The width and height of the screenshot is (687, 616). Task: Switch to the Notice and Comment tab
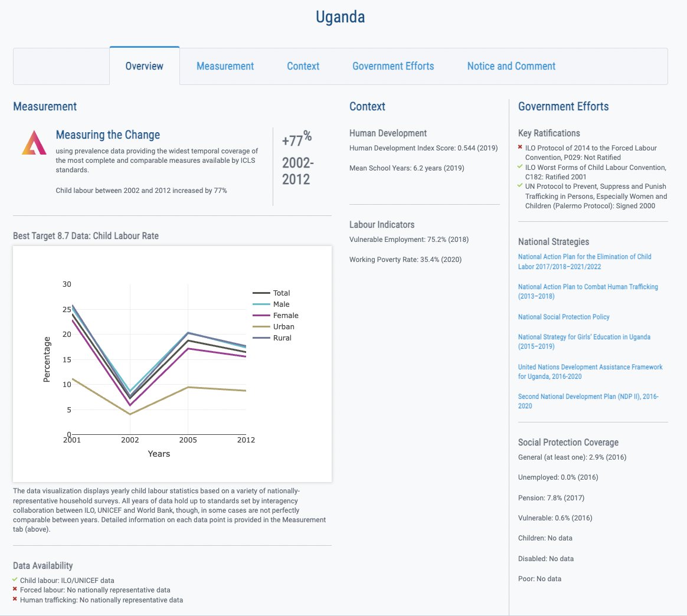coord(511,66)
